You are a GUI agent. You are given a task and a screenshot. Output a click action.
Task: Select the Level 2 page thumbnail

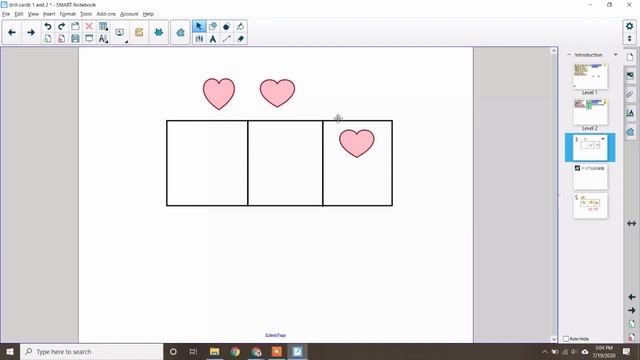(590, 112)
